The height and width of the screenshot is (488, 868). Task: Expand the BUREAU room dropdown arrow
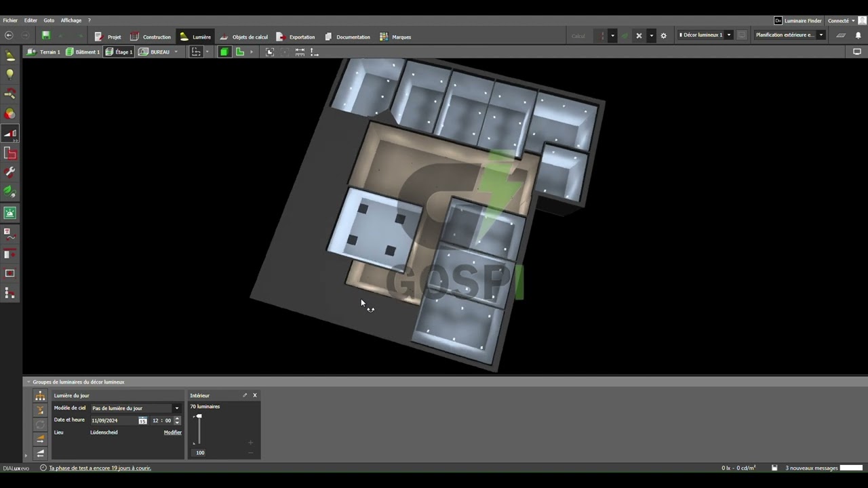click(176, 52)
